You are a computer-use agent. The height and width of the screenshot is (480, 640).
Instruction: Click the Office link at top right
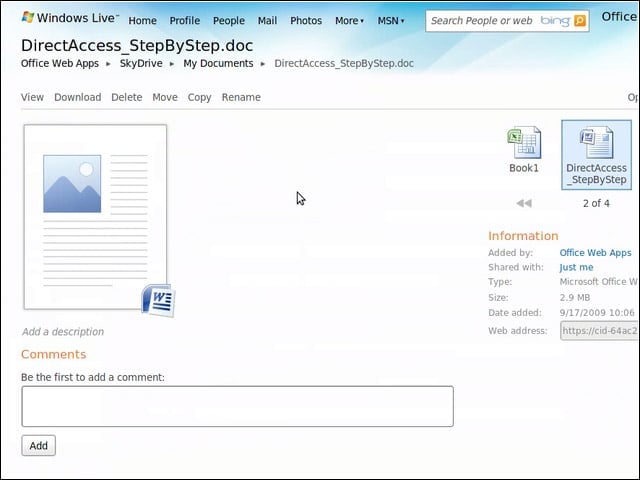pos(619,17)
